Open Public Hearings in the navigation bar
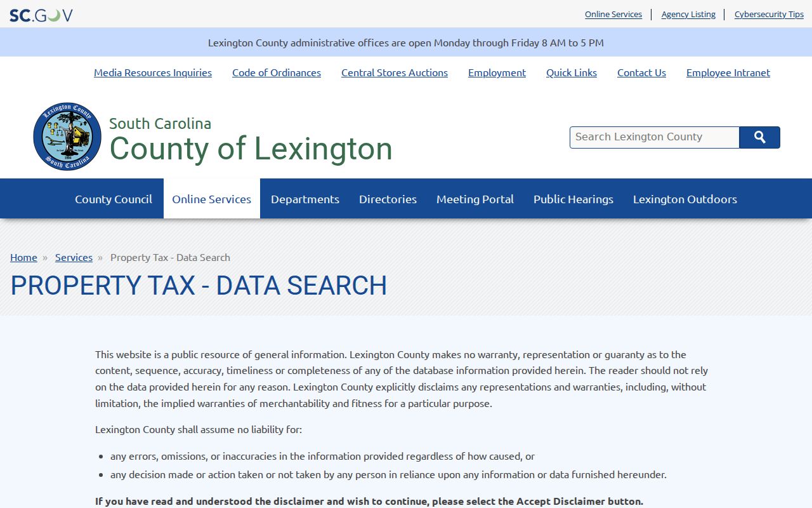812x508 pixels. [573, 199]
